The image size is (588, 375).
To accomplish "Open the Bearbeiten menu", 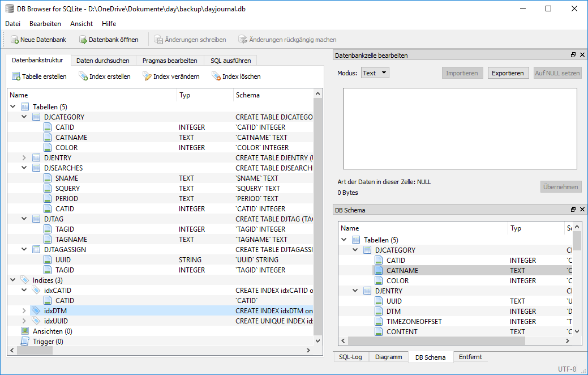I will pyautogui.click(x=45, y=24).
